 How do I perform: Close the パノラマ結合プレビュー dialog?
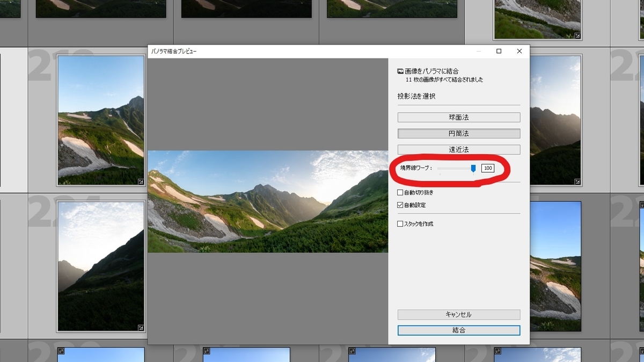[519, 51]
